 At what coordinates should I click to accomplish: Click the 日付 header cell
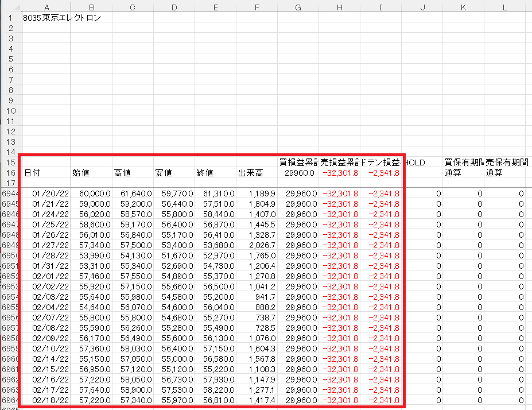(x=46, y=173)
